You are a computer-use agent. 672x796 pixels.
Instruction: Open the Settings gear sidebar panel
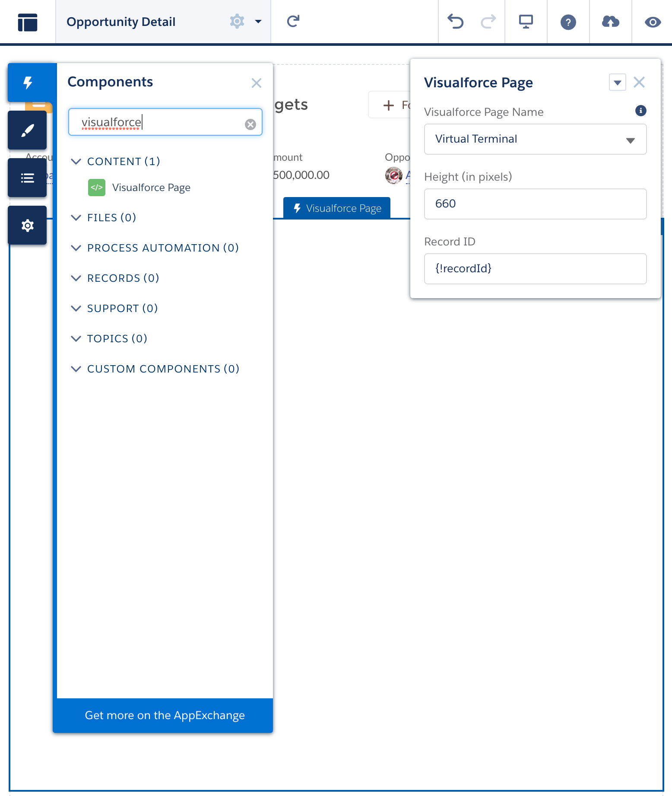[27, 225]
